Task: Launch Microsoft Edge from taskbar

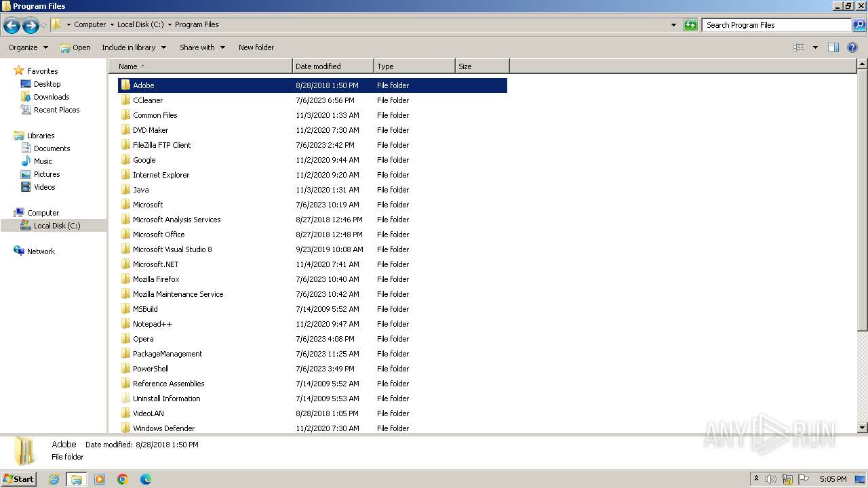Action: tap(146, 479)
